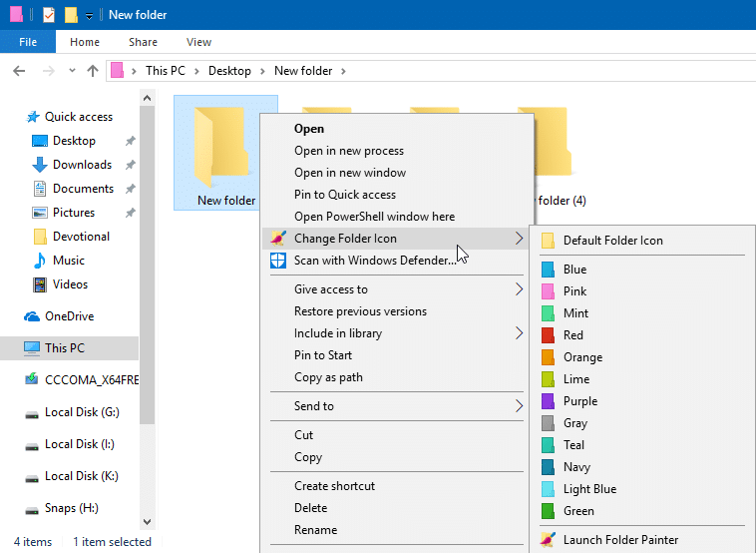Expand the This PC breadcrumb chevron
Image resolution: width=756 pixels, height=553 pixels.
(196, 72)
